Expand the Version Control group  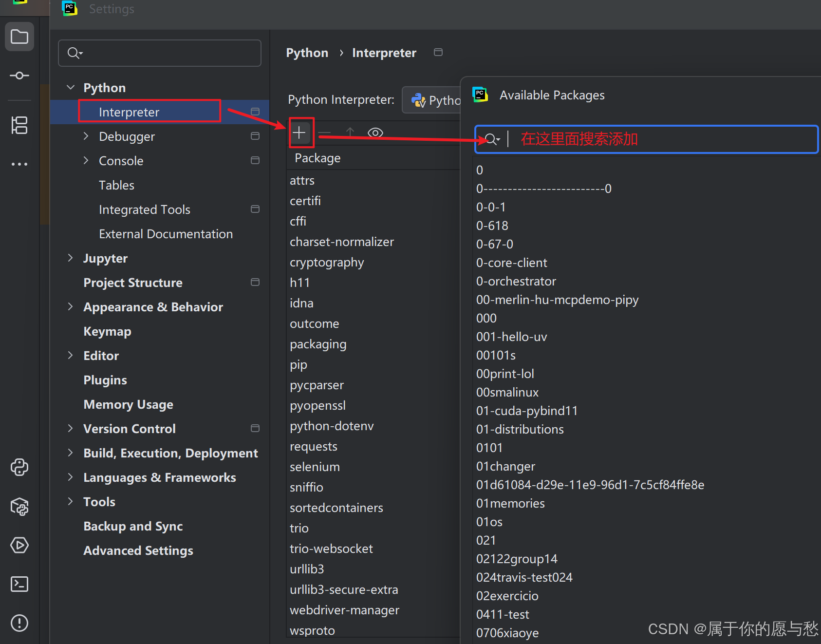tap(71, 428)
